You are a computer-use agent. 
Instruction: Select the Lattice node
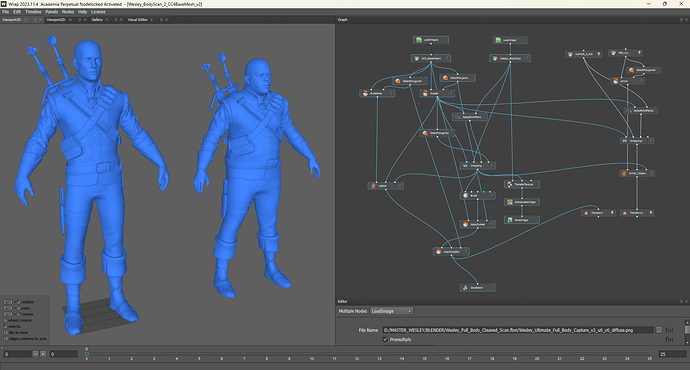point(385,186)
